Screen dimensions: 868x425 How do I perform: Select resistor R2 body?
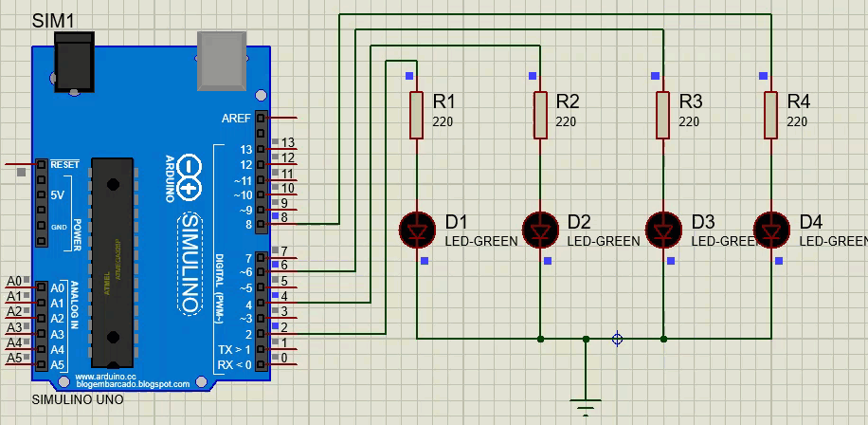pyautogui.click(x=540, y=115)
